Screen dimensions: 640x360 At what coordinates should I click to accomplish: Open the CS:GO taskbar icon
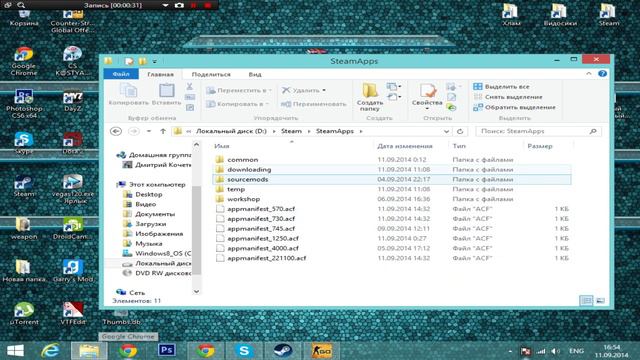322,351
